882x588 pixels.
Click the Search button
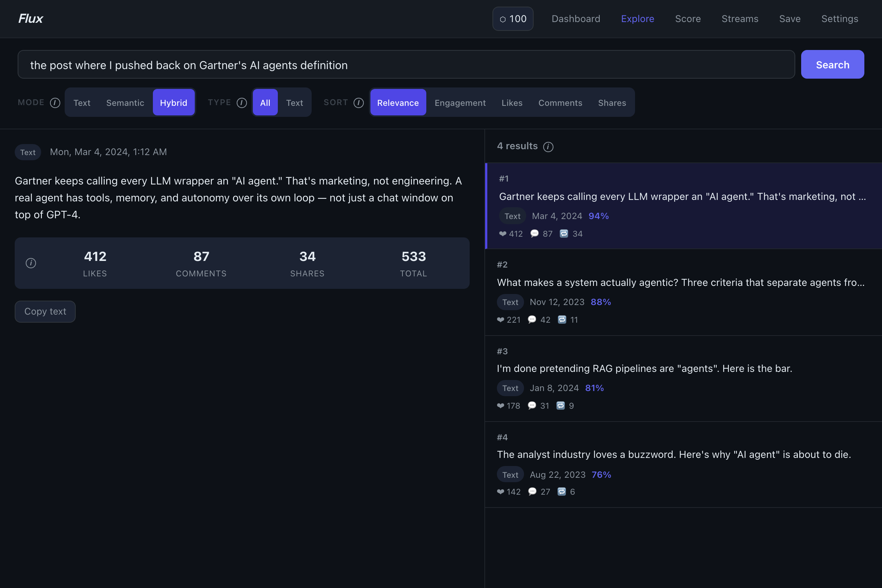click(832, 65)
